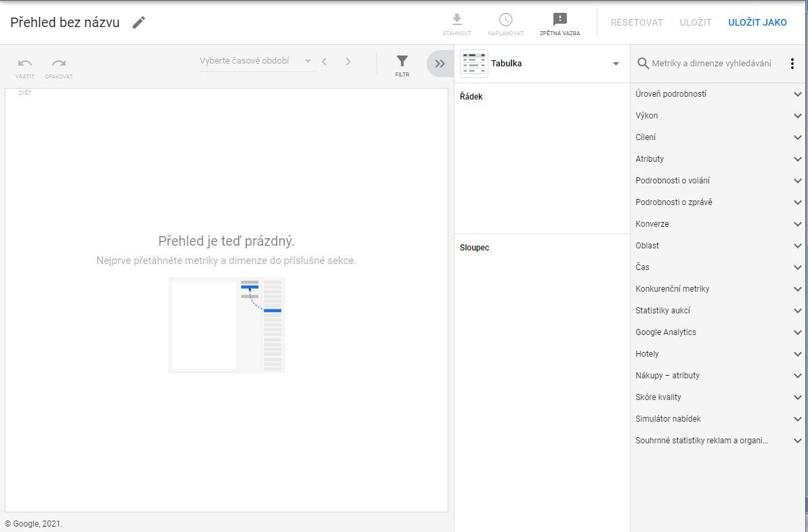Go to previous time period arrow
The height and width of the screenshot is (532, 808).
[324, 62]
